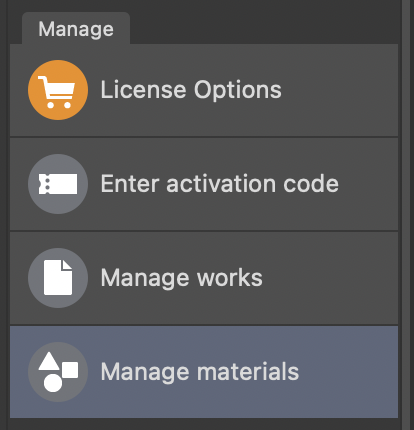
Task: Switch to the Manage tab
Action: click(x=76, y=29)
